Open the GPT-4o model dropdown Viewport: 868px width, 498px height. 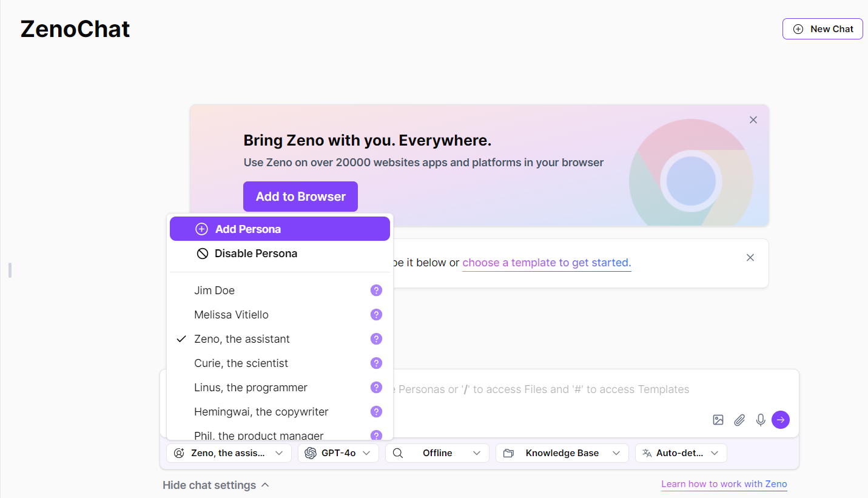coord(338,453)
